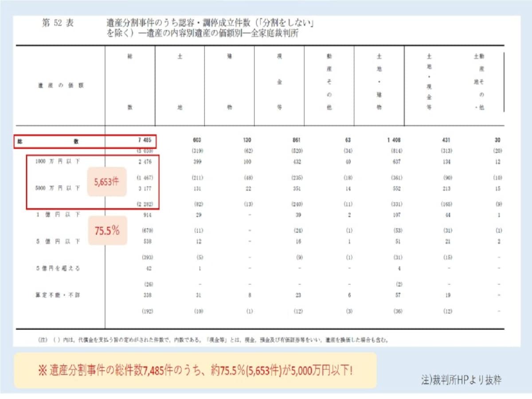Click the value 42 in the 5億円を超える row
Image resolution: width=532 pixels, height=399 pixels.
149,269
